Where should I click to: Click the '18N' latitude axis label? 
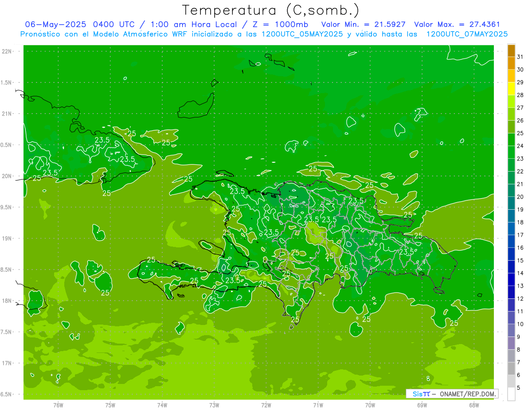coord(7,301)
